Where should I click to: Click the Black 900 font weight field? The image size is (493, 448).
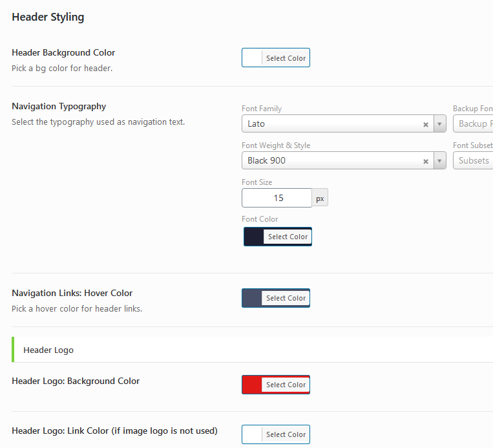pyautogui.click(x=330, y=161)
